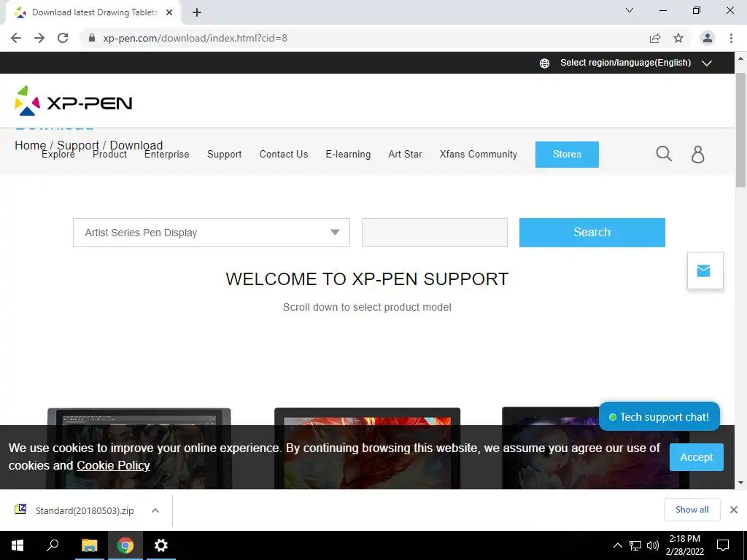
Task: Open the Standard(20180503).zip download
Action: [x=85, y=510]
